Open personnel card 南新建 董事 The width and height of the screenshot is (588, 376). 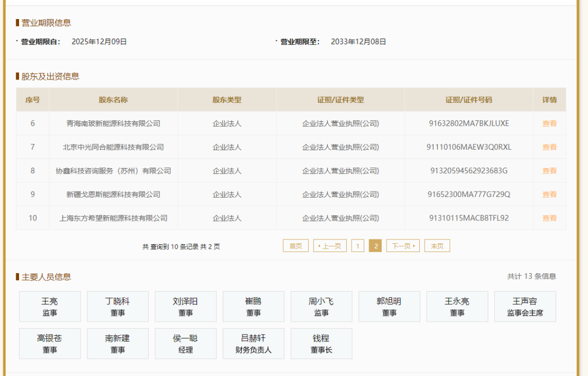118,343
